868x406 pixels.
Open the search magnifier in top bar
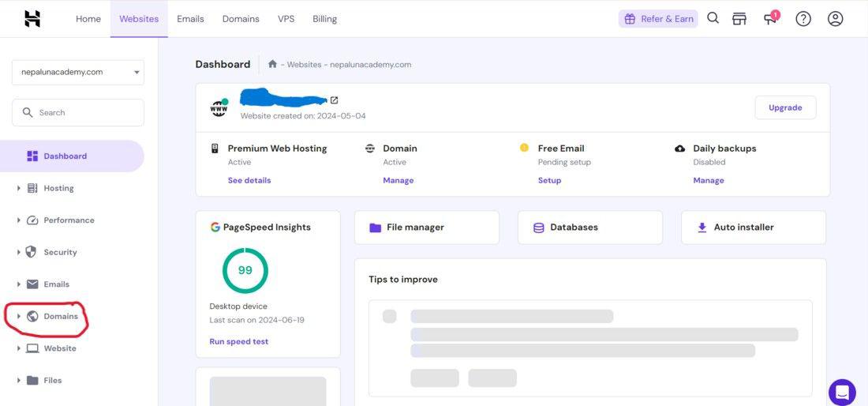pos(713,18)
